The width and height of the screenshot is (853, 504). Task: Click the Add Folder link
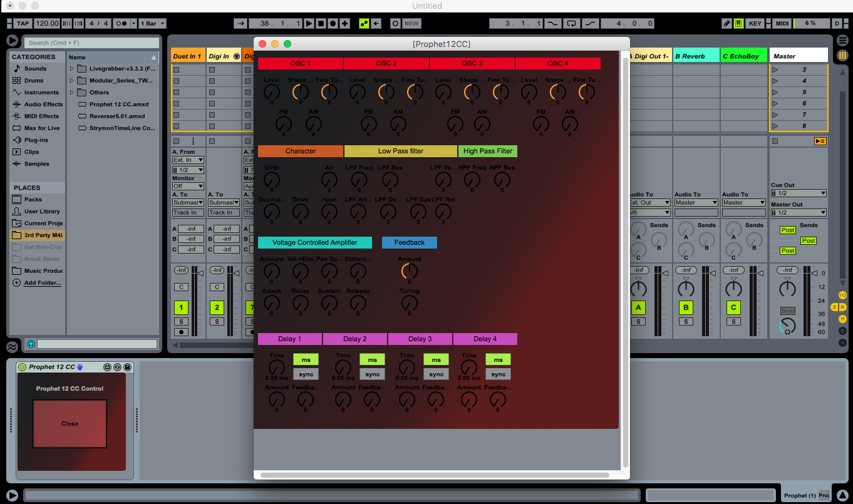coord(43,282)
